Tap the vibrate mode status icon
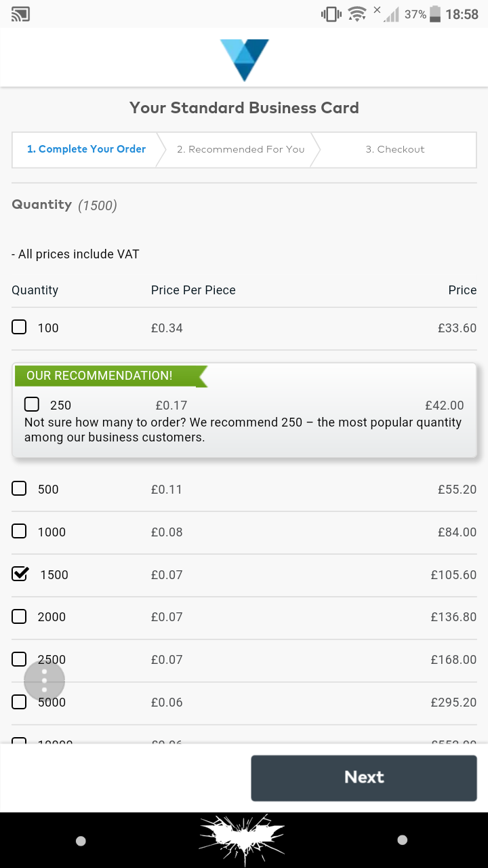488x868 pixels. (x=331, y=14)
